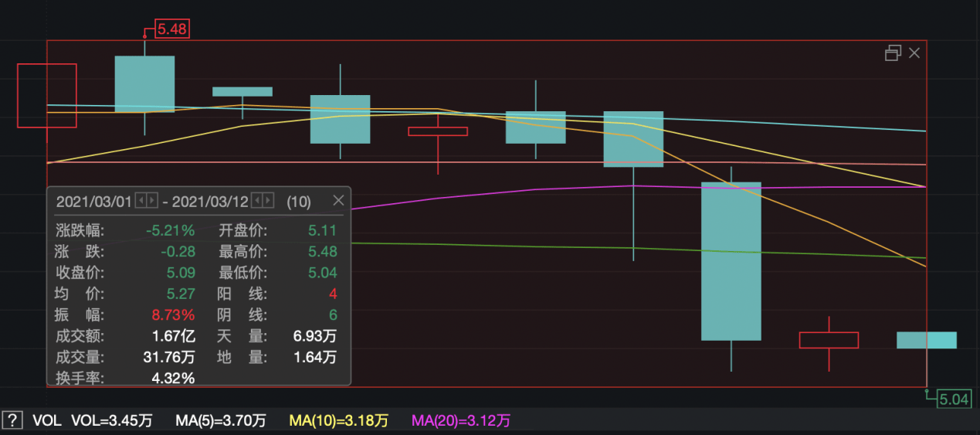Screen dimensions: 980x435
Task: Click the largest teal bearish candlestick
Action: (731, 261)
